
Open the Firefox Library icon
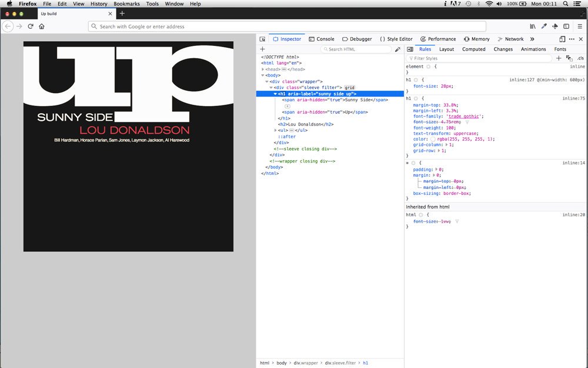point(533,26)
